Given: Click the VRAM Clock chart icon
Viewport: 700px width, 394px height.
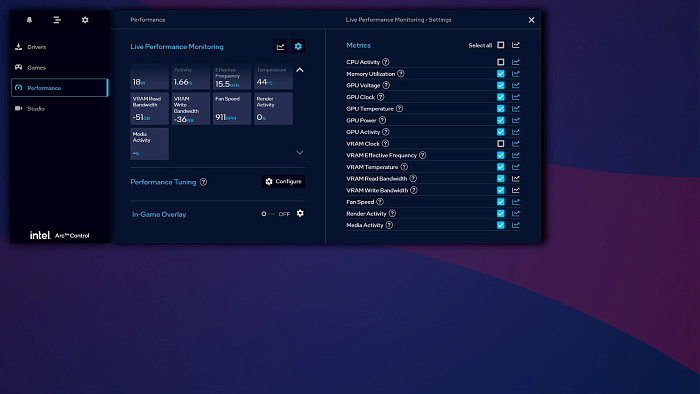Looking at the screenshot, I should [x=516, y=144].
